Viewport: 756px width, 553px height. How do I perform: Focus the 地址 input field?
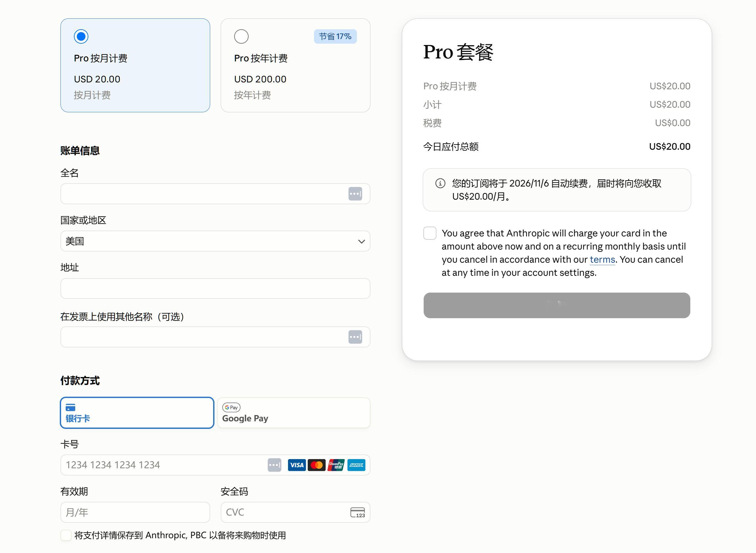pyautogui.click(x=215, y=289)
